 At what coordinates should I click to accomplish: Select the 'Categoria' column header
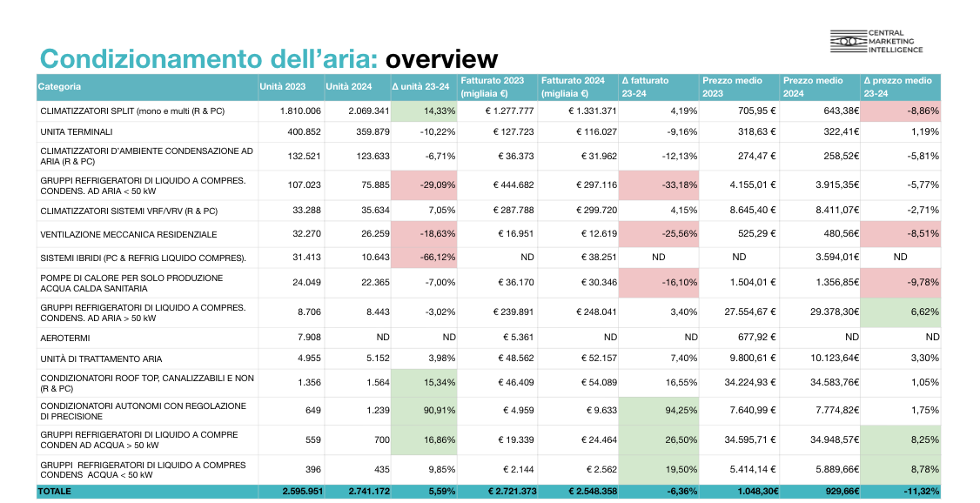60,87
